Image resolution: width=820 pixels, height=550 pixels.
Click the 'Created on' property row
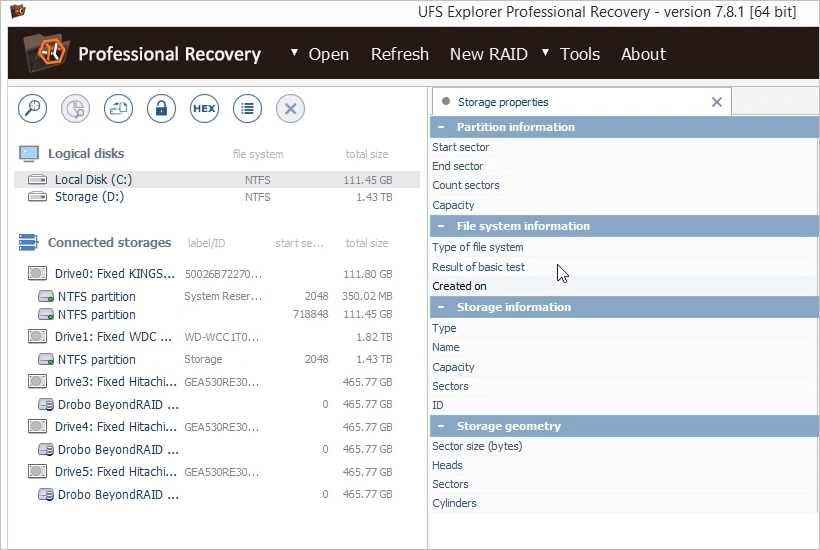click(x=624, y=286)
